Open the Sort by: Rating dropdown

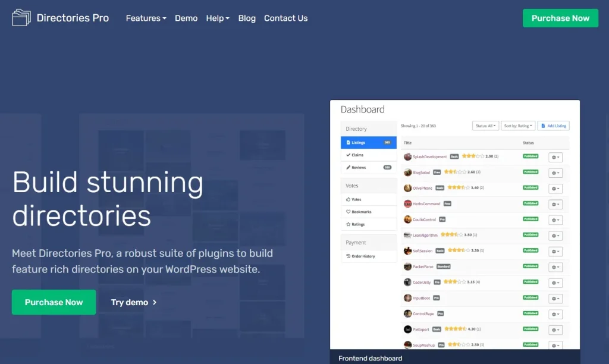pos(518,126)
